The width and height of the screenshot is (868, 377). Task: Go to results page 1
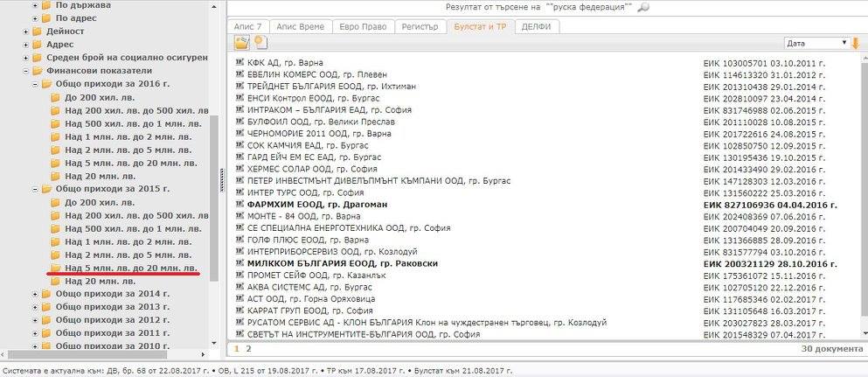pyautogui.click(x=237, y=349)
